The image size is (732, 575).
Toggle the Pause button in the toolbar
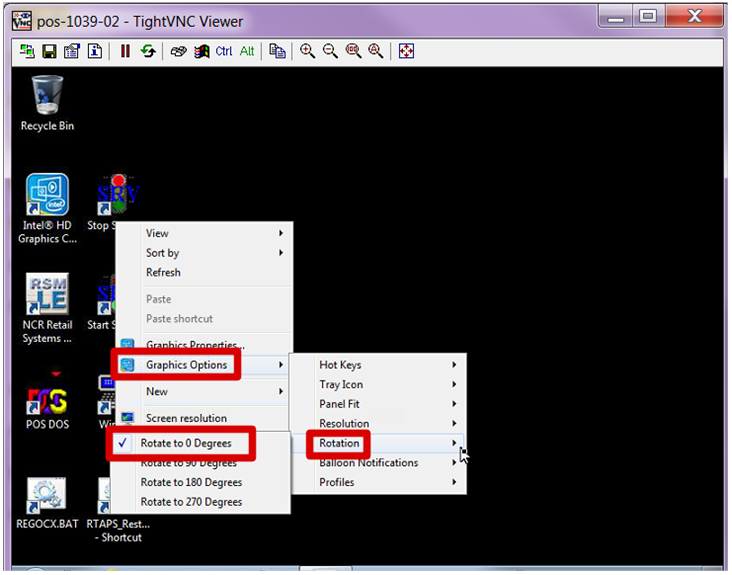(126, 51)
